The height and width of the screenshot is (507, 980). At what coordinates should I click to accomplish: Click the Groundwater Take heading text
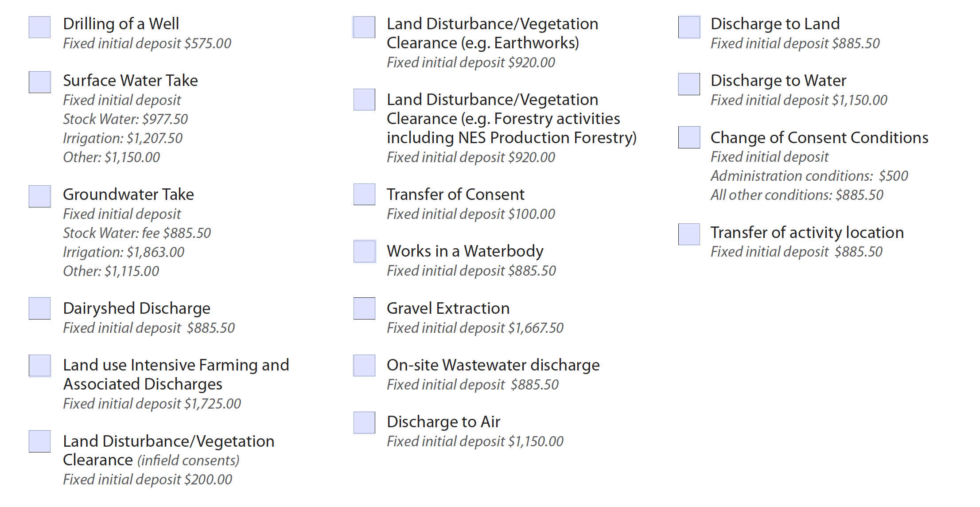pyautogui.click(x=128, y=194)
